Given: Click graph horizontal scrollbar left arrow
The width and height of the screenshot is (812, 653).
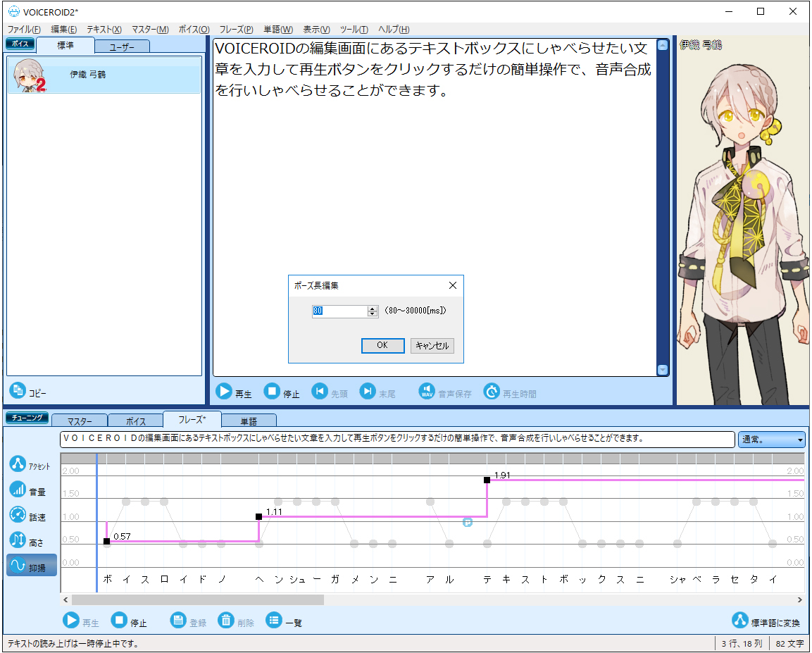Looking at the screenshot, I should point(65,599).
